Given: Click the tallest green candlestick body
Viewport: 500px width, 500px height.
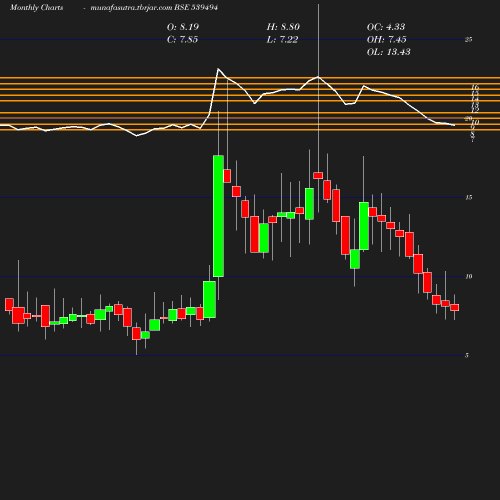Looking at the screenshot, I should [x=218, y=216].
